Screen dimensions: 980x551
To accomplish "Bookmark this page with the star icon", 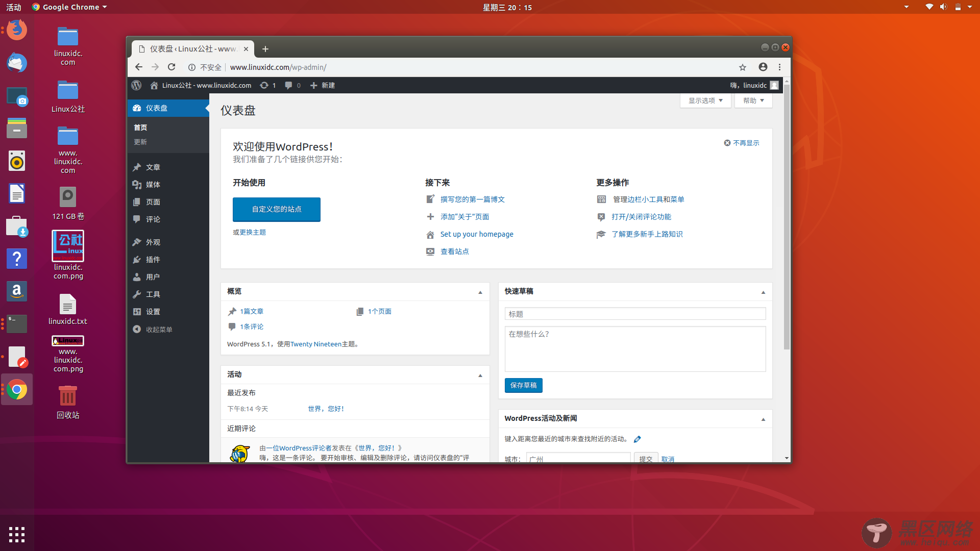I will [743, 67].
